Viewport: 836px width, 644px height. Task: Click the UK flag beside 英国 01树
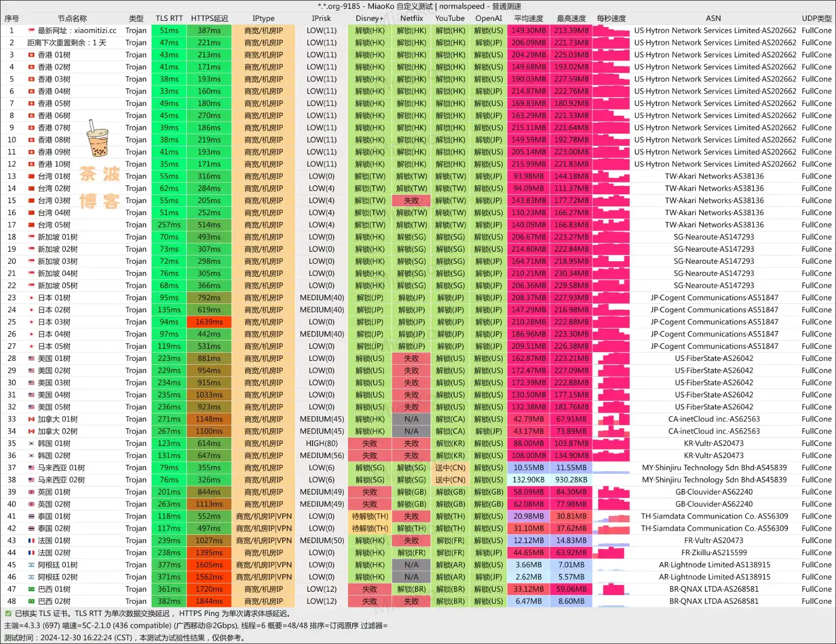point(31,492)
